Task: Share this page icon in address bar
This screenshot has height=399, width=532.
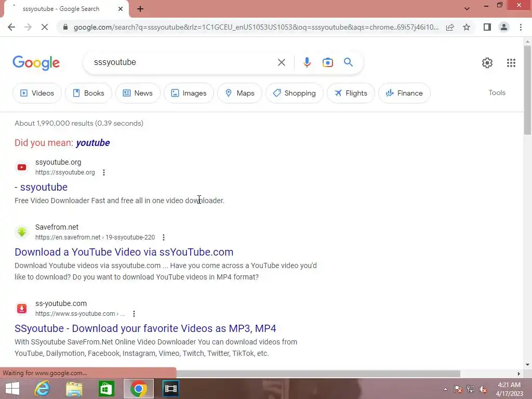Action: click(450, 27)
